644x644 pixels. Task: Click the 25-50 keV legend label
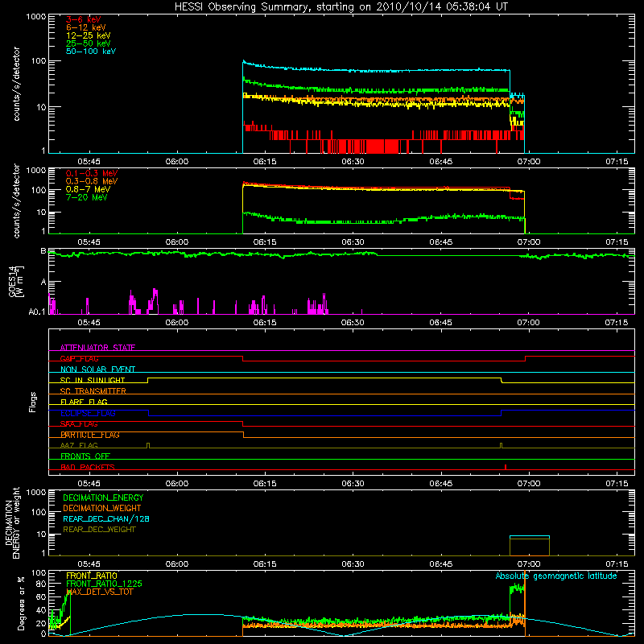point(89,43)
